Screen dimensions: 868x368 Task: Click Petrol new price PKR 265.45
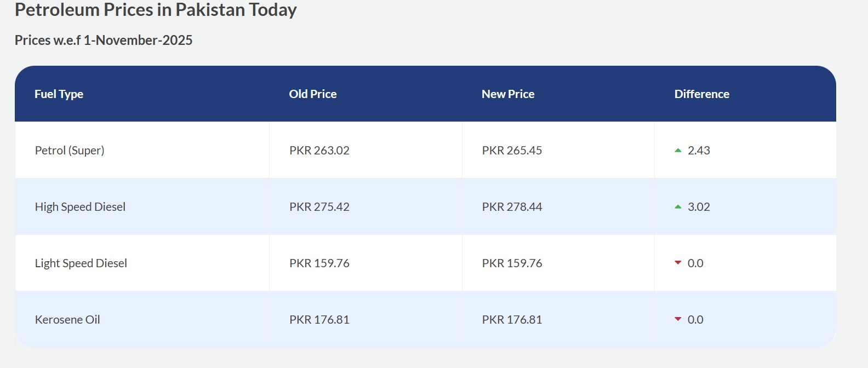pyautogui.click(x=512, y=151)
